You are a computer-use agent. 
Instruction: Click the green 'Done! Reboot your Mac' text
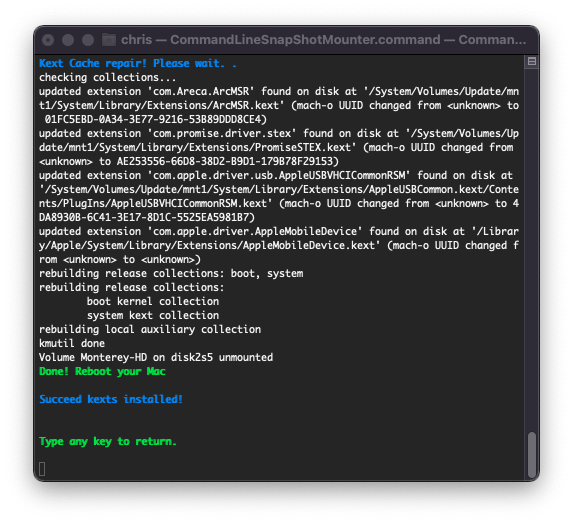pyautogui.click(x=102, y=371)
